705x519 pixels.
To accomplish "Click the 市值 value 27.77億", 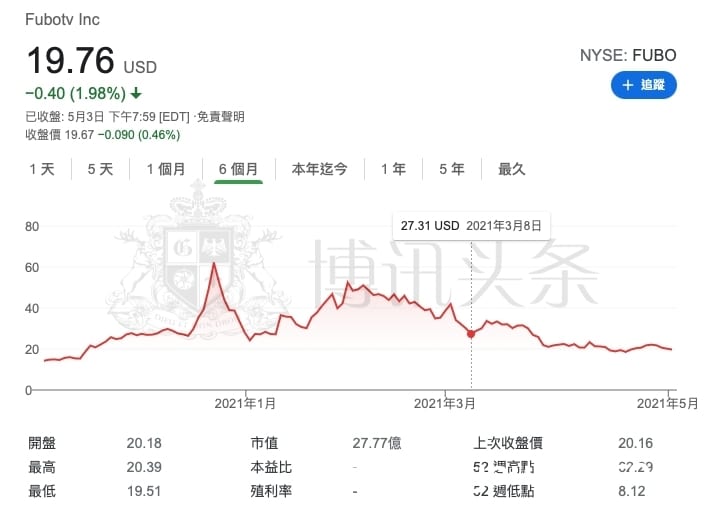I will pos(377,443).
